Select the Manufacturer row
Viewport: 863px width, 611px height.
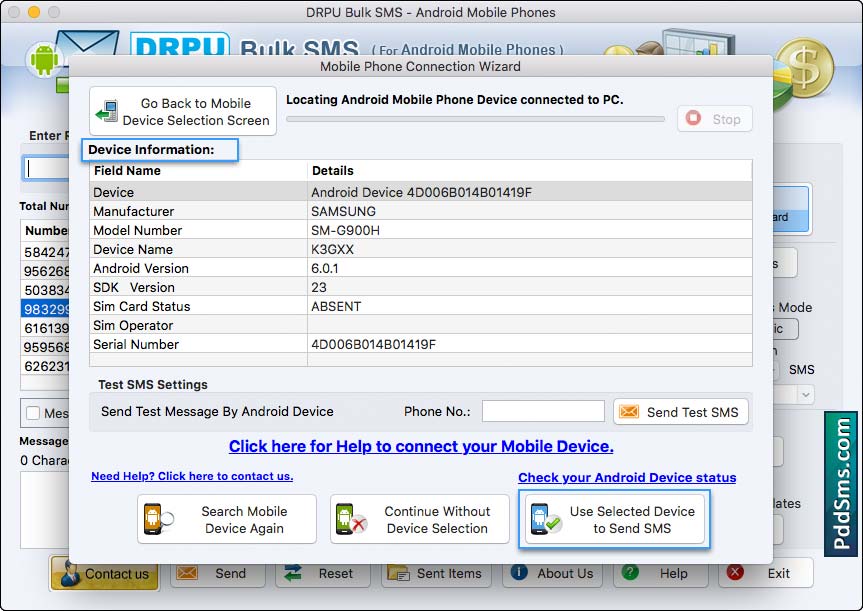tap(421, 211)
